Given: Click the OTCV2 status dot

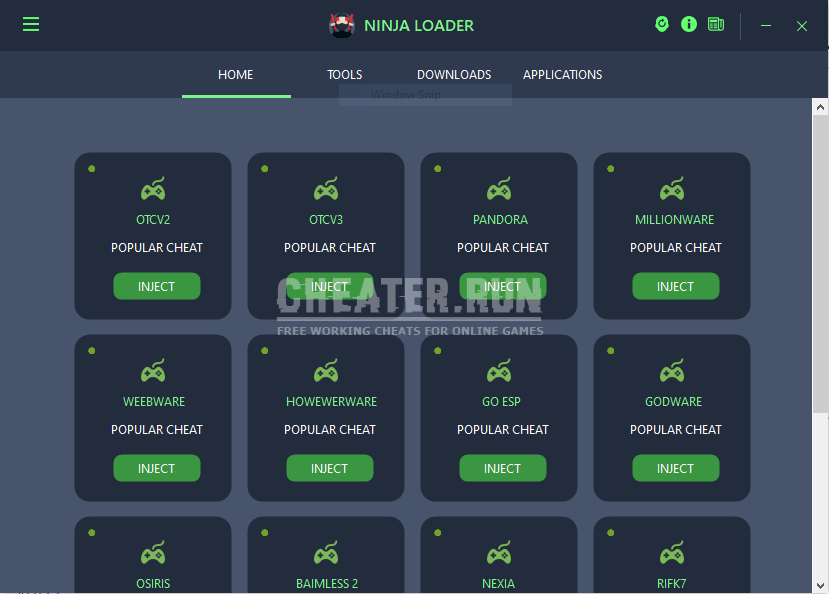Looking at the screenshot, I should (x=91, y=169).
